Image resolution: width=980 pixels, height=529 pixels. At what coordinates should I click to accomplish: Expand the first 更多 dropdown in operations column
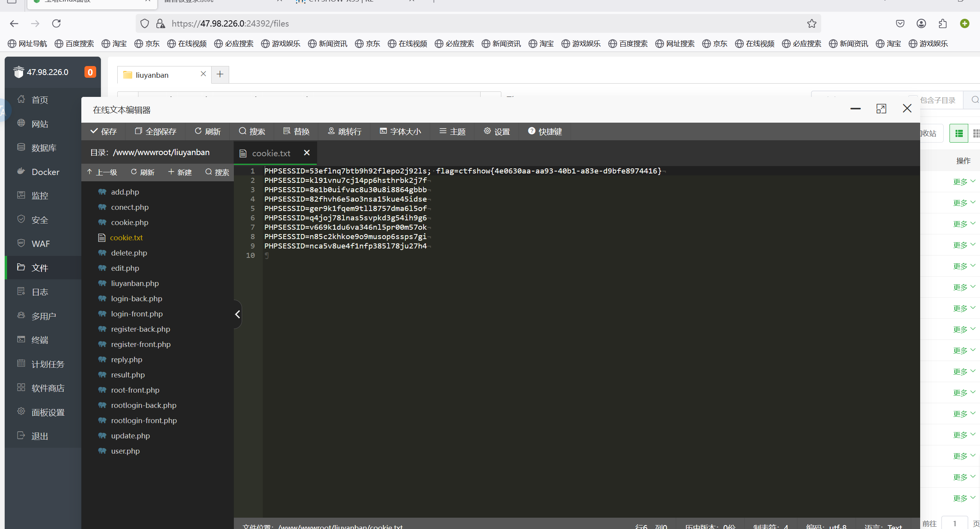tap(964, 182)
